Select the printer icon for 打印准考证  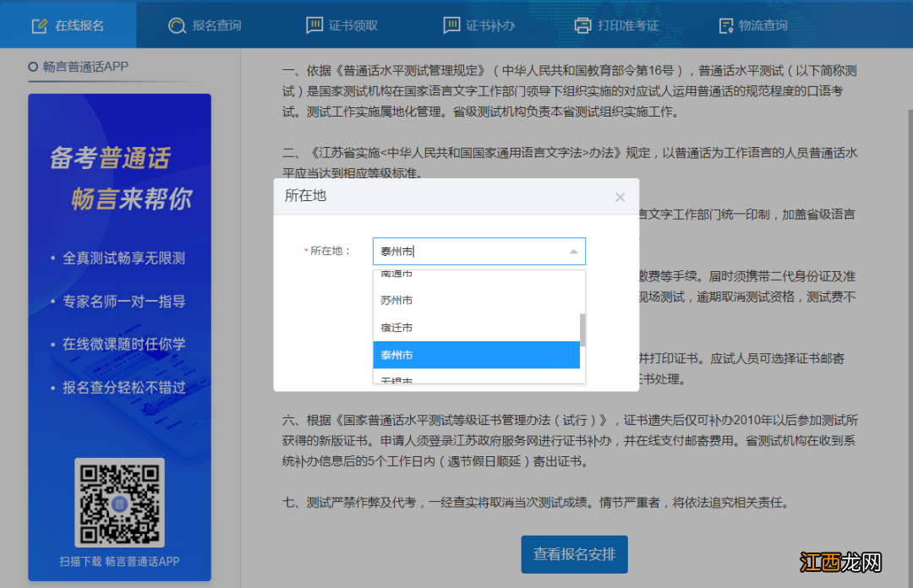[x=583, y=25]
